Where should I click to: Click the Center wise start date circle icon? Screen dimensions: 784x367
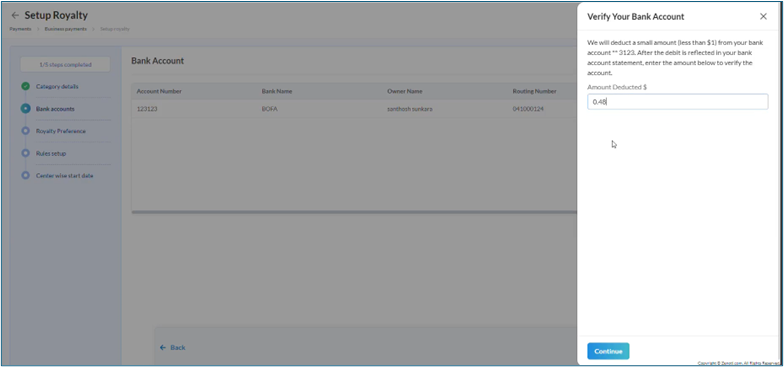pos(26,176)
